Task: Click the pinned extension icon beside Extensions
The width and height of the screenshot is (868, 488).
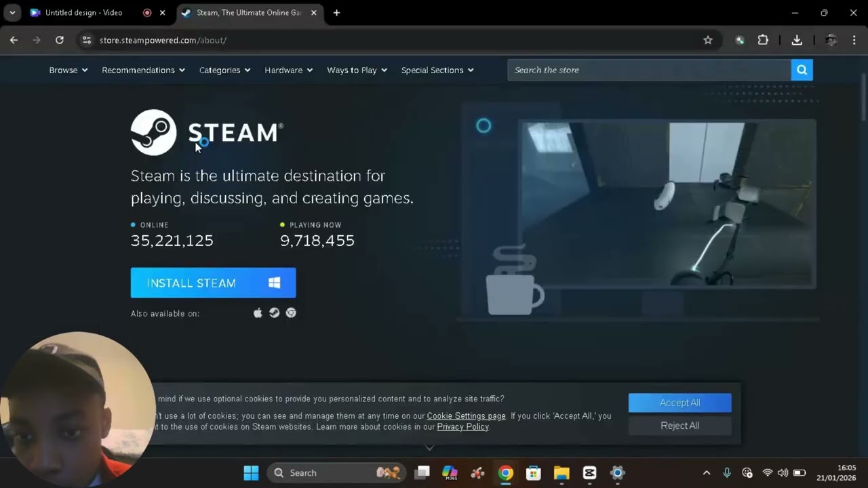Action: click(x=740, y=40)
